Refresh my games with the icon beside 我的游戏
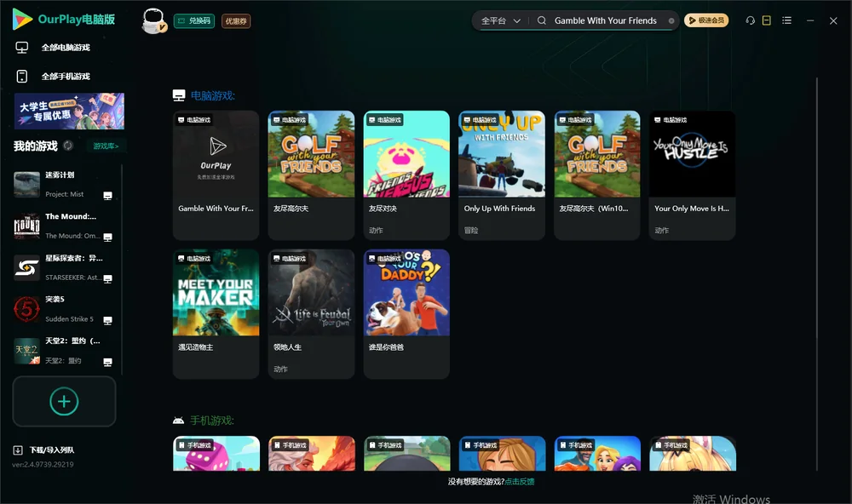 click(68, 146)
